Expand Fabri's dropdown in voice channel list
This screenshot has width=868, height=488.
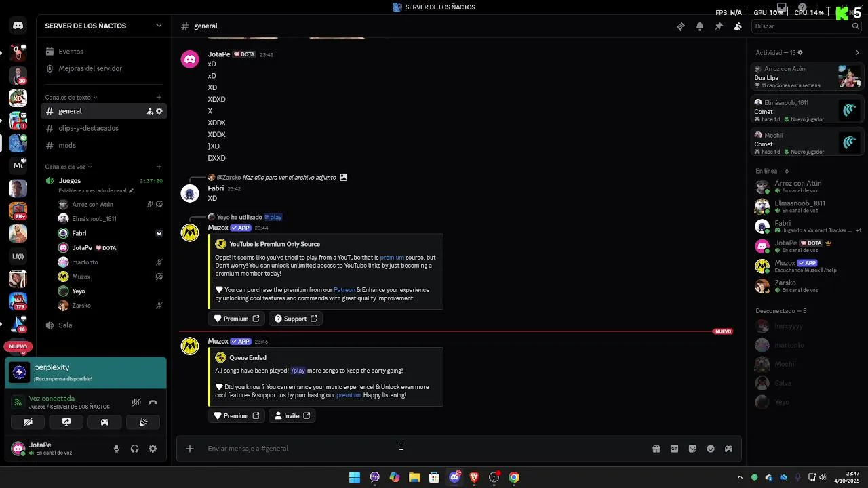159,233
